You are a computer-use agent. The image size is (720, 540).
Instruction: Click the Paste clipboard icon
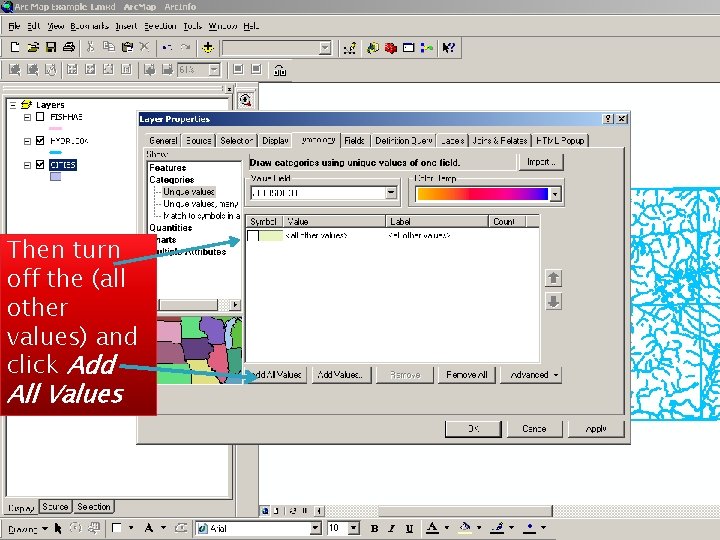click(x=127, y=47)
